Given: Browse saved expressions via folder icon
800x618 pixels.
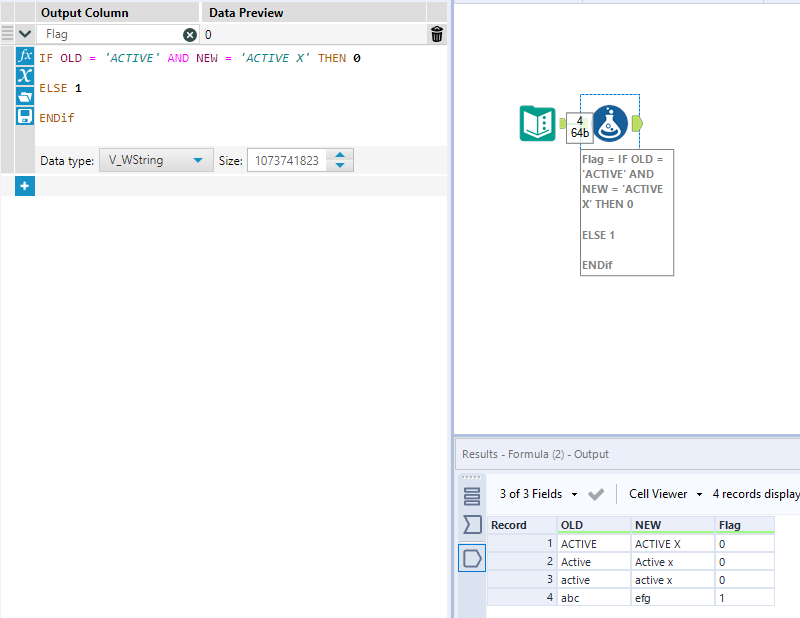Looking at the screenshot, I should coord(25,96).
